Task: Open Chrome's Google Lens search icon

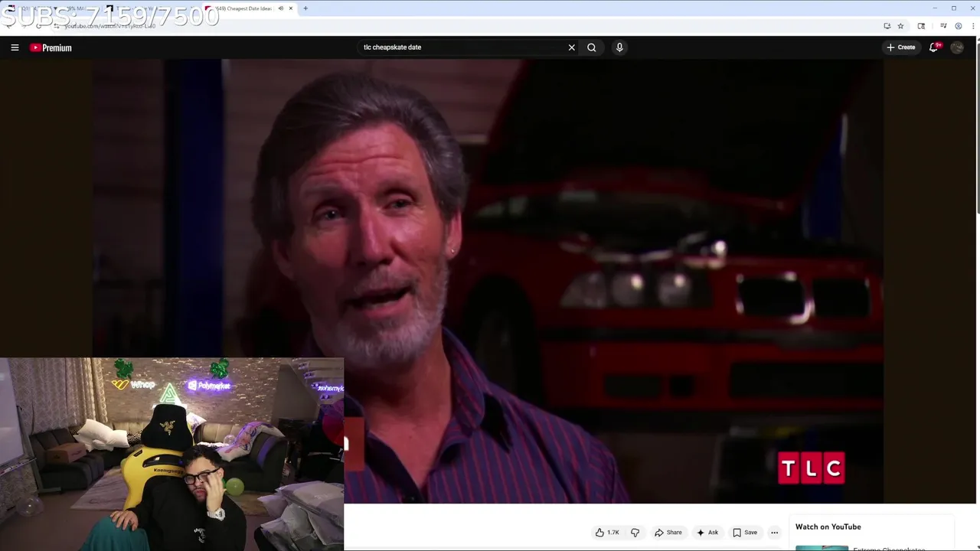Action: click(x=921, y=26)
